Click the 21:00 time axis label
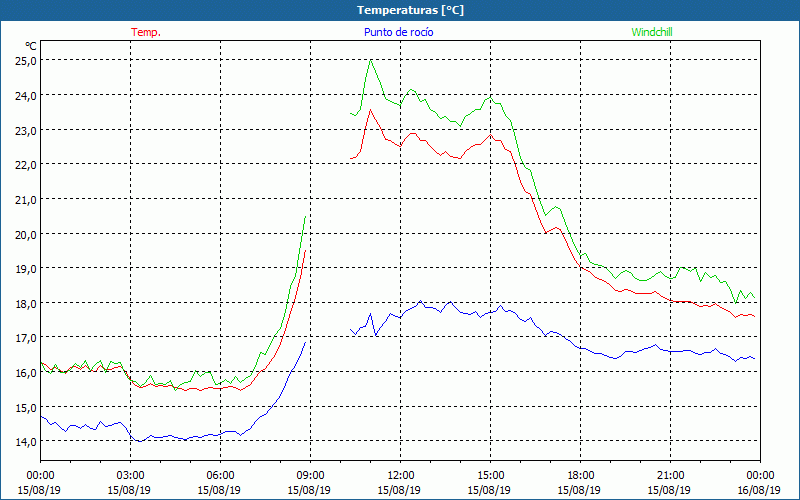The width and height of the screenshot is (800, 500). point(670,476)
